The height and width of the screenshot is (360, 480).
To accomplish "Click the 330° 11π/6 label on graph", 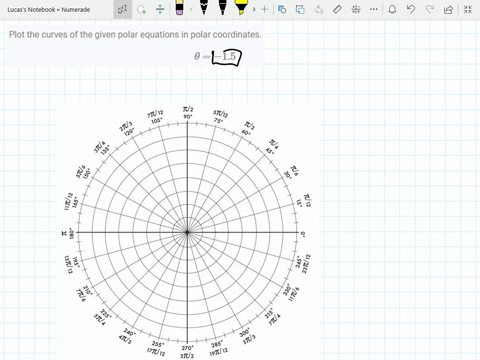I will click(x=291, y=292).
